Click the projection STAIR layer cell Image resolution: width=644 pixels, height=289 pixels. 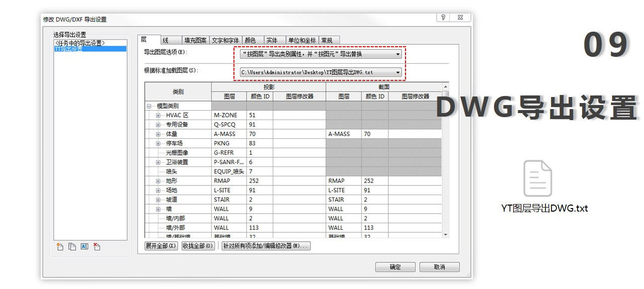pos(229,200)
